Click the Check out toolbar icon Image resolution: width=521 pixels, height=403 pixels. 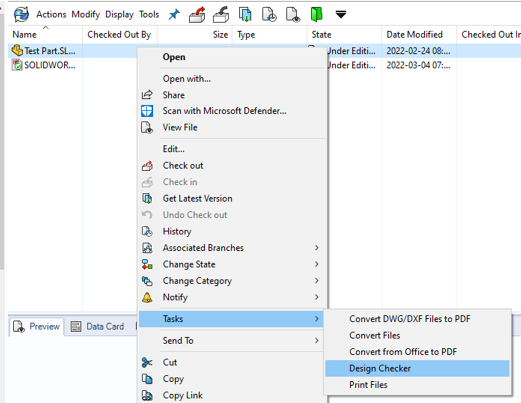[197, 15]
